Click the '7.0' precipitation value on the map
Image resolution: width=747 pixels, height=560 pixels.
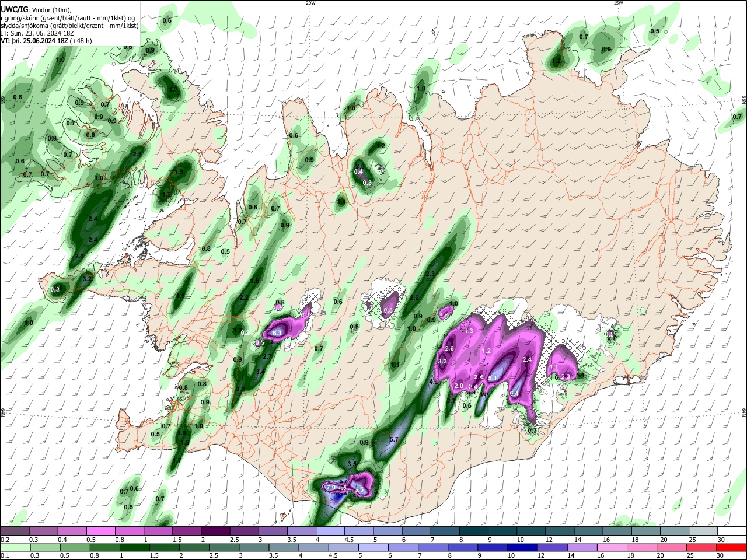[x=330, y=487]
